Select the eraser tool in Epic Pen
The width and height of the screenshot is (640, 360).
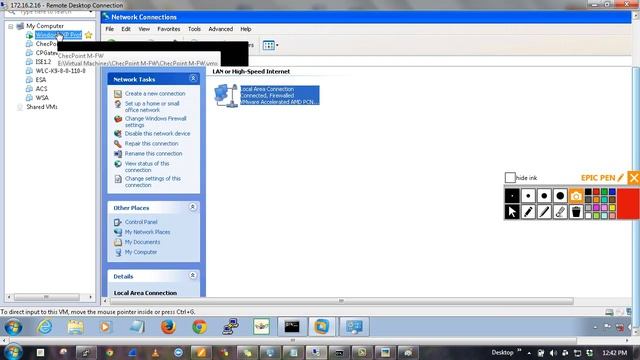click(560, 212)
